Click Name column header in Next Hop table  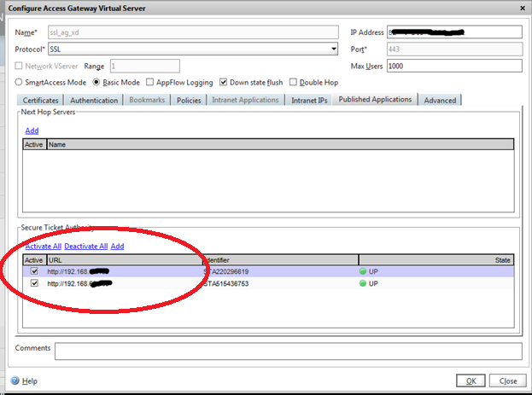click(280, 144)
